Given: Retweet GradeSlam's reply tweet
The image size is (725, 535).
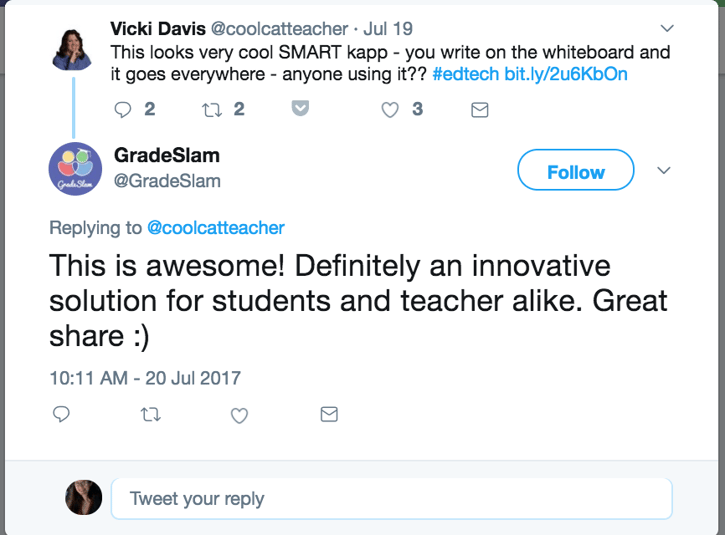Looking at the screenshot, I should pyautogui.click(x=151, y=414).
